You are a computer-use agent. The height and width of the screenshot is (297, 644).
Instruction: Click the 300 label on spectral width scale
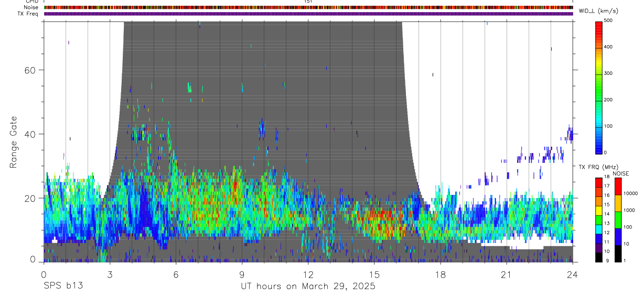pyautogui.click(x=608, y=73)
